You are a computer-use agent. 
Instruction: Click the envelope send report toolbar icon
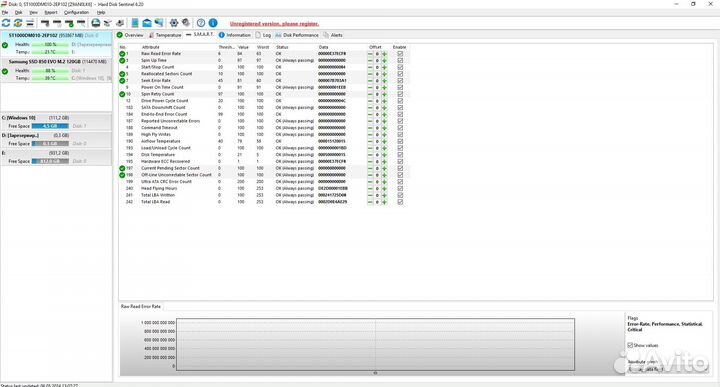pyautogui.click(x=147, y=22)
